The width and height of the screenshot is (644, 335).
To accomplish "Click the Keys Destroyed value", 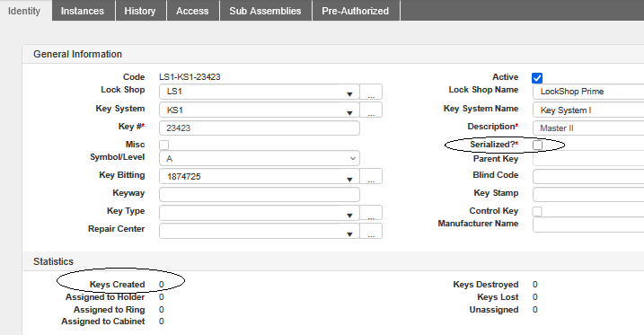I will pyautogui.click(x=534, y=285).
